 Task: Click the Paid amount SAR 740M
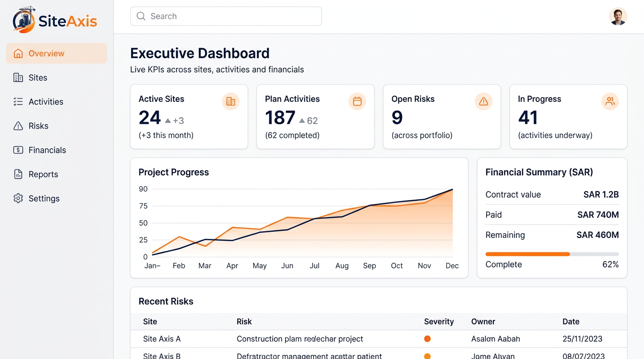[x=598, y=215]
